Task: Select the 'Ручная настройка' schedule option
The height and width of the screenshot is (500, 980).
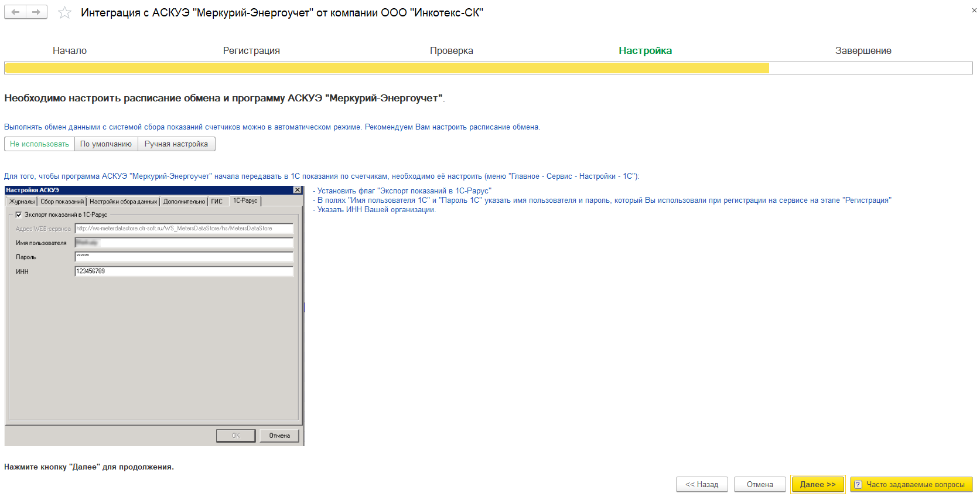Action: coord(176,144)
